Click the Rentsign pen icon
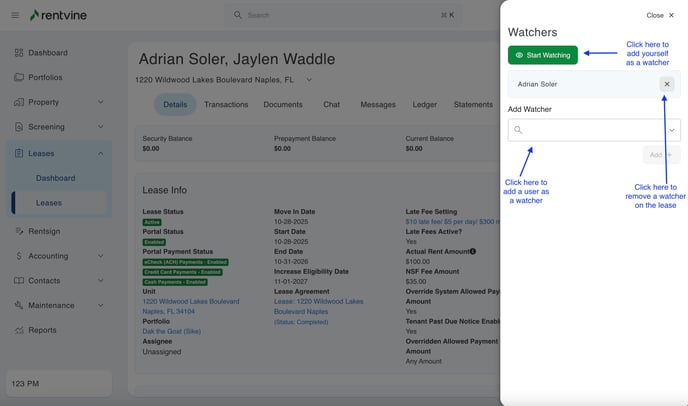The image size is (688, 406). [19, 231]
